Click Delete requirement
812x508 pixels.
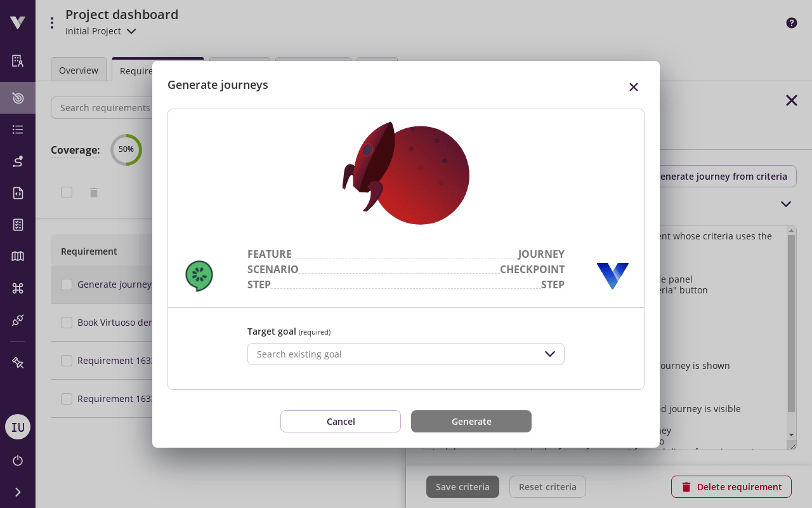pos(731,486)
